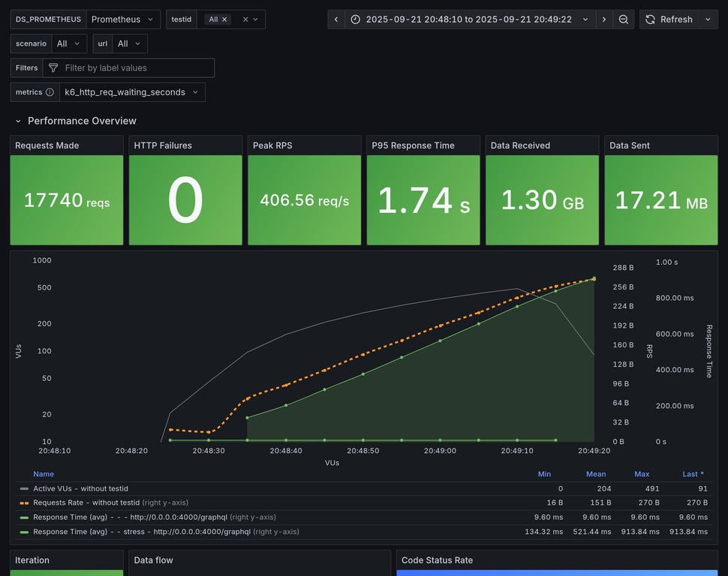Open the refresh interval dropdown arrow
728x576 pixels.
(x=708, y=19)
